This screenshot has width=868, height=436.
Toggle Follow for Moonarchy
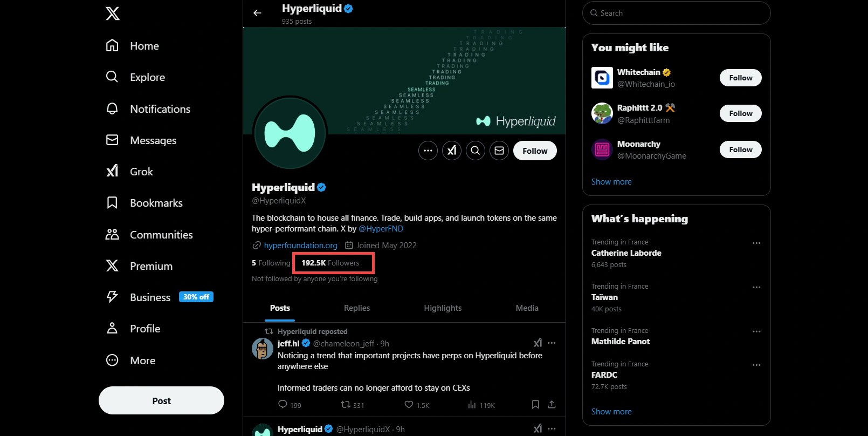coord(740,149)
